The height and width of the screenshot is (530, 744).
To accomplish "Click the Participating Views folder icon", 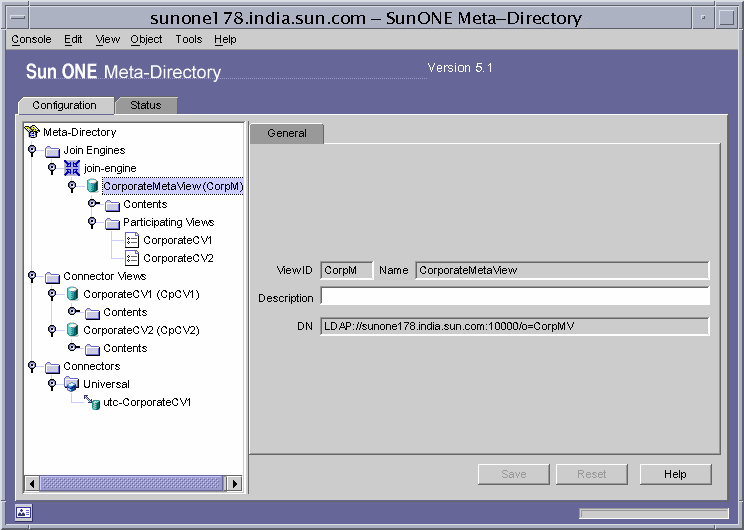I will click(112, 223).
